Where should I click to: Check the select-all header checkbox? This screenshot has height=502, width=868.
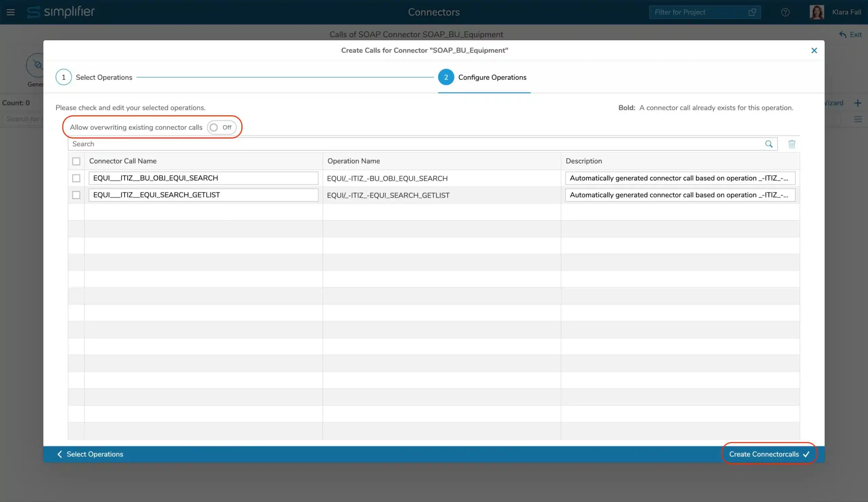click(x=76, y=161)
